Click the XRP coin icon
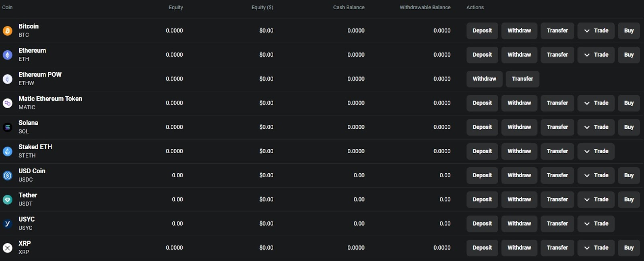Viewport: 644px width, 261px height. tap(7, 248)
